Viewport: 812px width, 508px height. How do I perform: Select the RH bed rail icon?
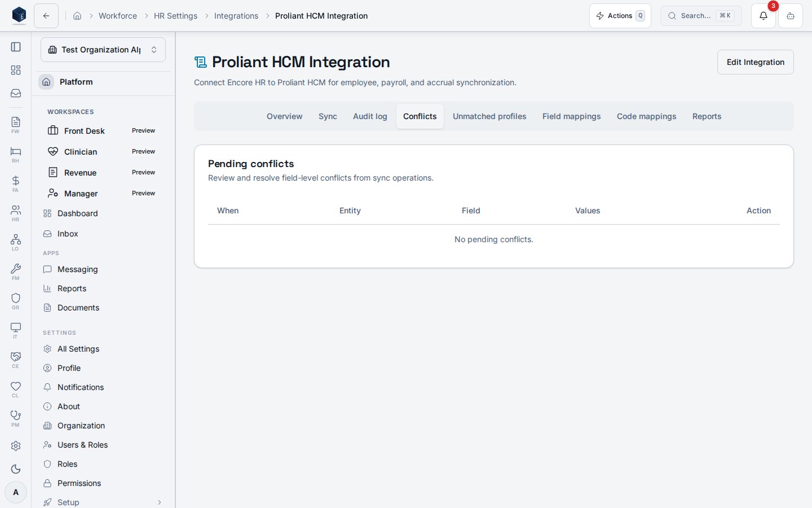(x=16, y=154)
